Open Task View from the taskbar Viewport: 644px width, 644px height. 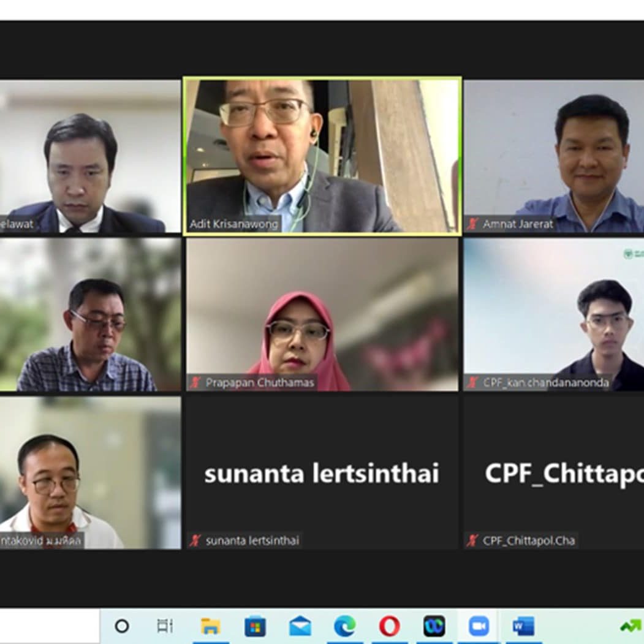coord(165,626)
